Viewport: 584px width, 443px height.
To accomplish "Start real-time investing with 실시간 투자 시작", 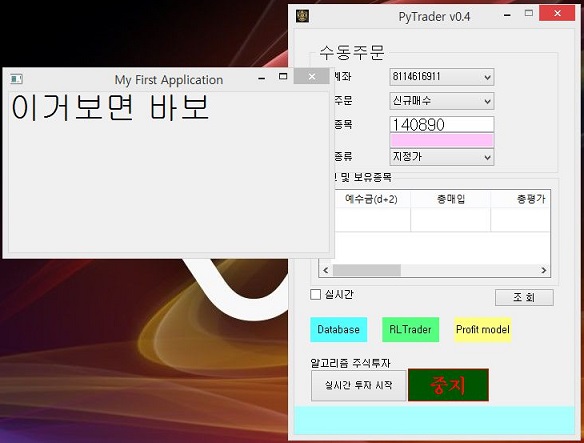I will pos(358,385).
